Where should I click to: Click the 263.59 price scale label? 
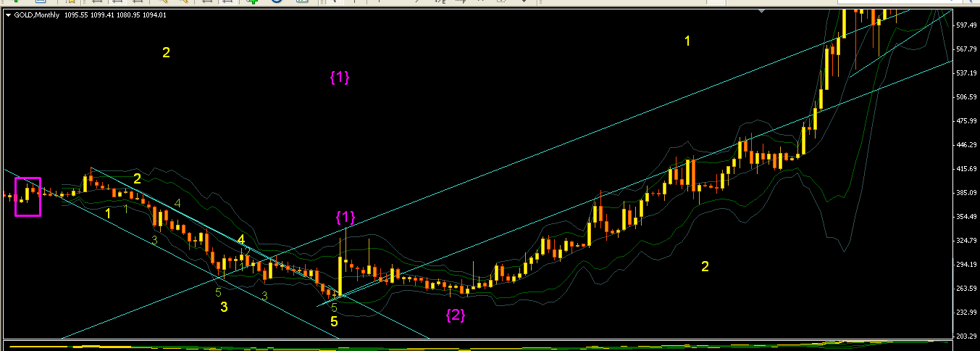point(967,289)
